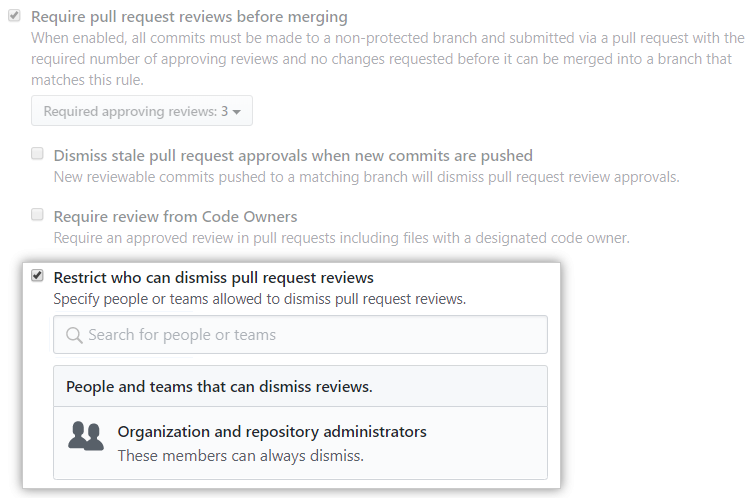751x498 pixels.
Task: Click the 'Dismiss stale pull request approvals' label text
Action: click(x=292, y=155)
